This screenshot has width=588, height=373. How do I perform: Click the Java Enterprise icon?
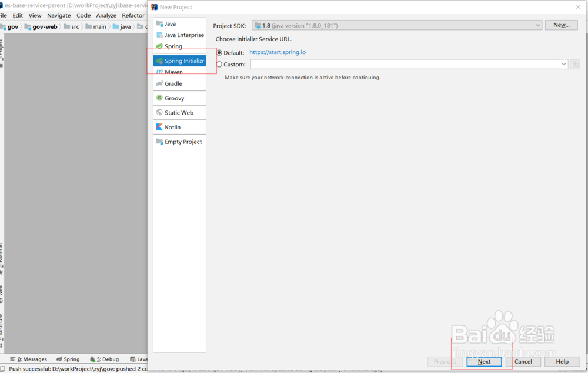159,35
